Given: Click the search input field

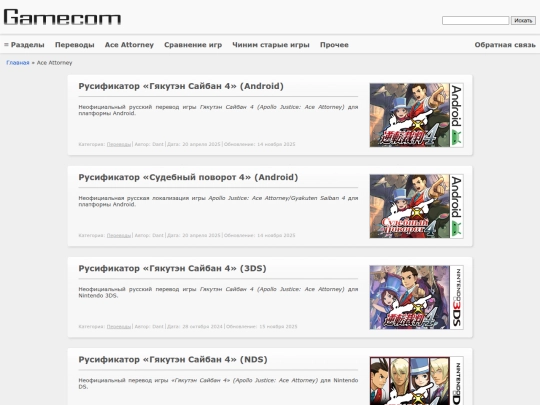Looking at the screenshot, I should [475, 21].
